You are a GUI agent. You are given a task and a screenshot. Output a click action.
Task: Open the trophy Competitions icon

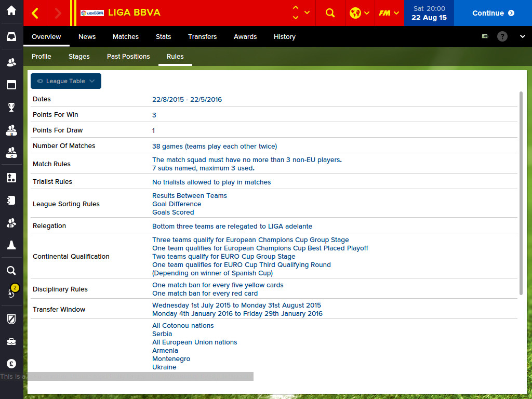pyautogui.click(x=11, y=108)
